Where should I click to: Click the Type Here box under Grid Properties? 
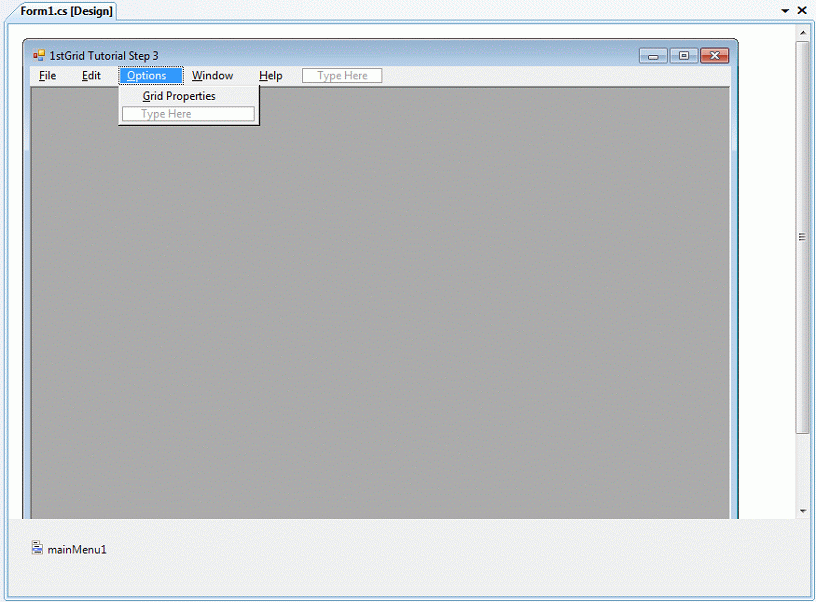coord(188,114)
